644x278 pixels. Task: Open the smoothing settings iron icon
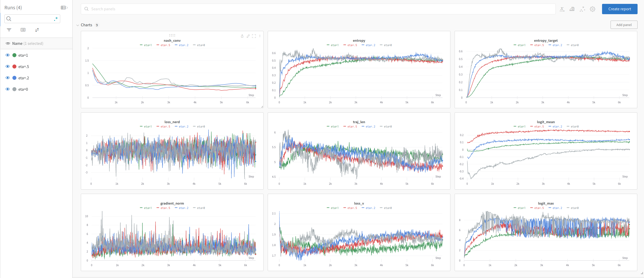coord(572,9)
